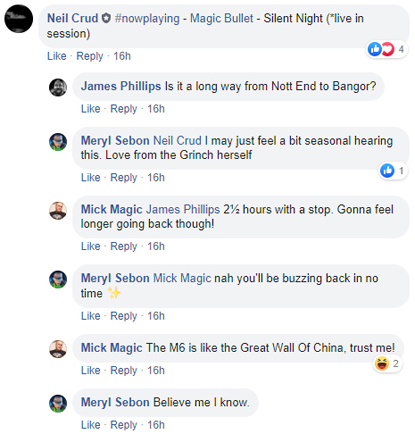Open tagged James Phillips mention in Mick's reply
Viewport: 415px width, 434px height.
183,209
